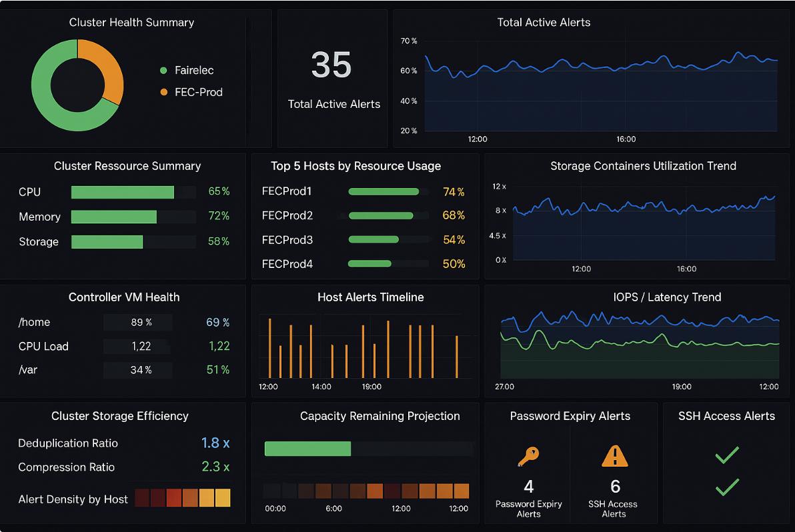Click the IOPS / Latency Trend title

[x=667, y=297]
